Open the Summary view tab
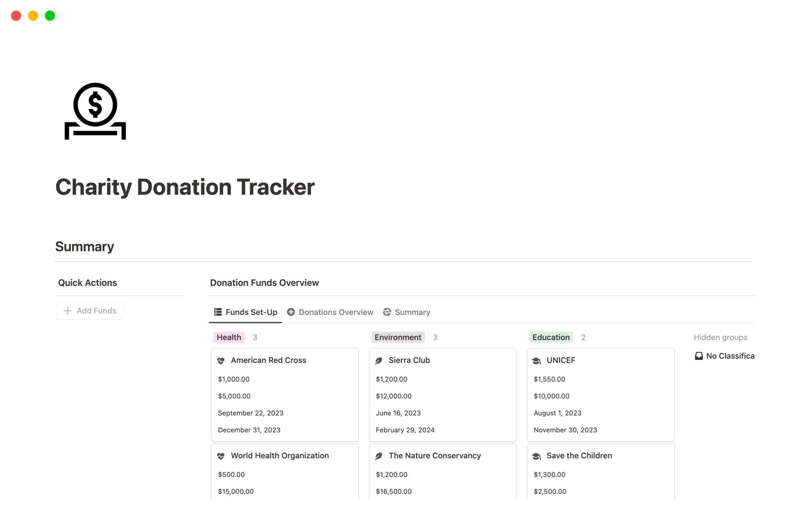The image size is (812, 508). coord(412,312)
